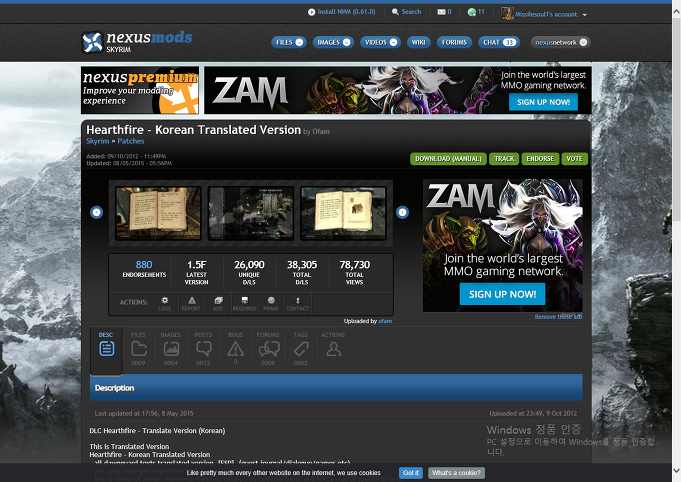Open the Bugs tab
The width and height of the screenshot is (681, 482).
(235, 348)
